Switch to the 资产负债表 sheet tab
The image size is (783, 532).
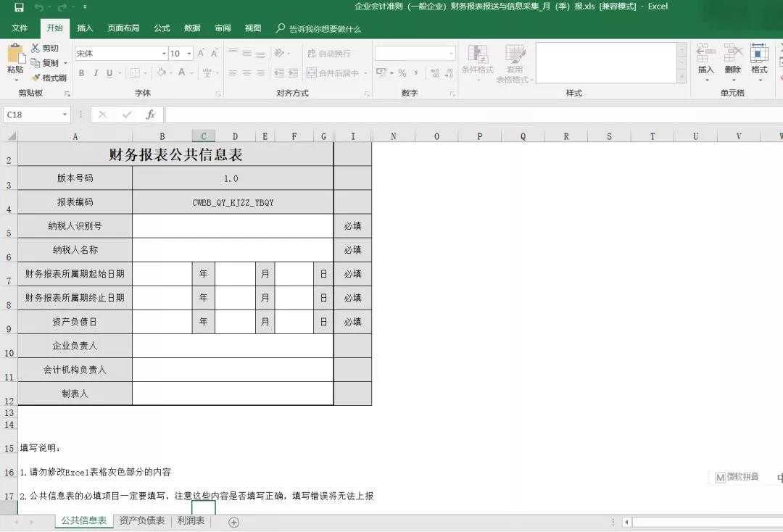point(143,520)
